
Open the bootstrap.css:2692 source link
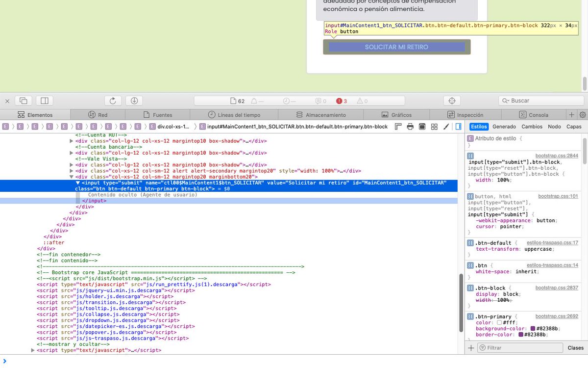click(x=557, y=316)
